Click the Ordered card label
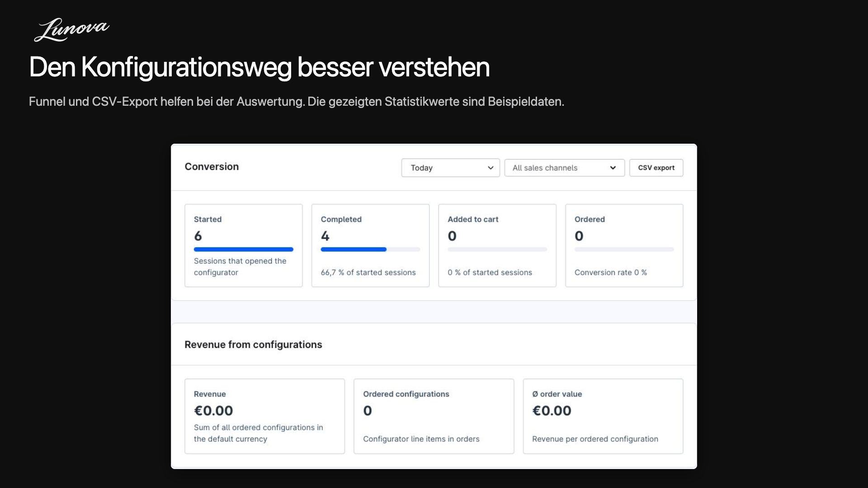This screenshot has width=868, height=488. (590, 219)
